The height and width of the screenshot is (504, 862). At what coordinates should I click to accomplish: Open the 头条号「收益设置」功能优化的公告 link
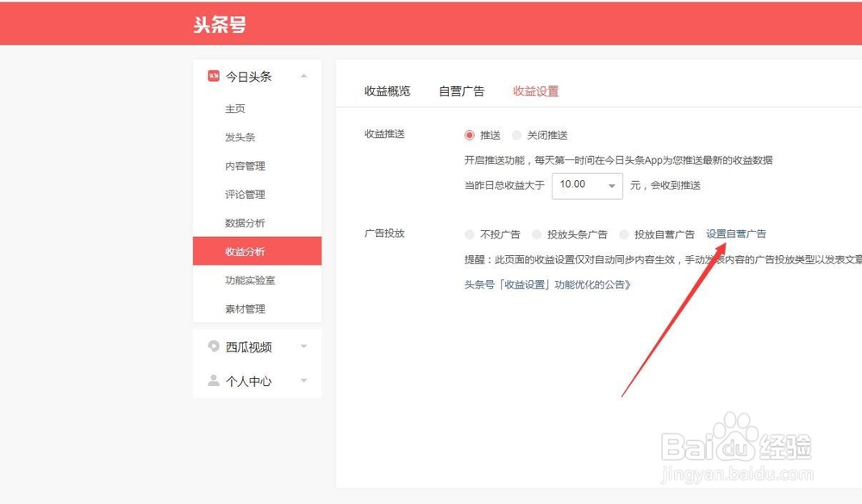coord(547,284)
